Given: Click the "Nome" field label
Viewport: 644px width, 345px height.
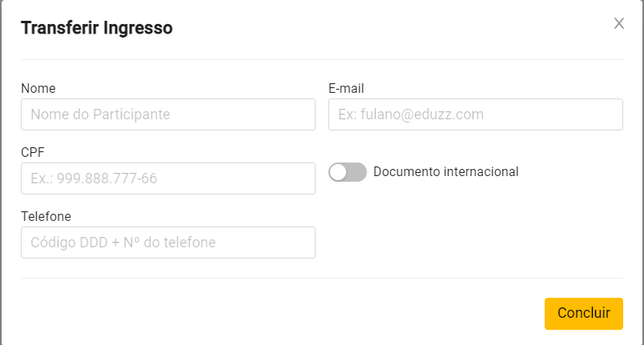Looking at the screenshot, I should tap(38, 89).
